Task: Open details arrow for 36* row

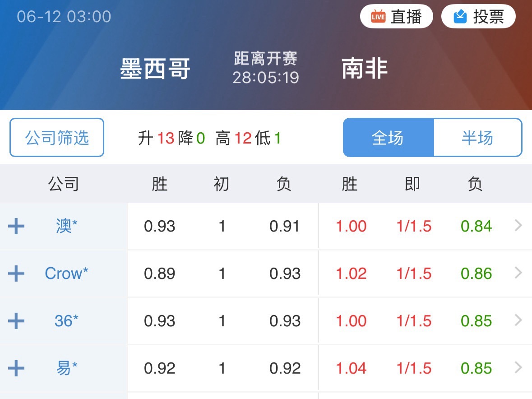Action: point(518,320)
